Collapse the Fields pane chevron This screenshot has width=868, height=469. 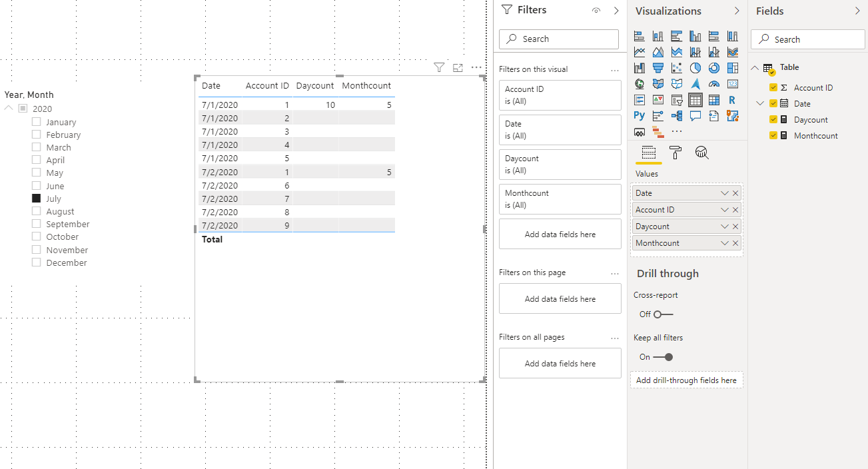(x=857, y=11)
